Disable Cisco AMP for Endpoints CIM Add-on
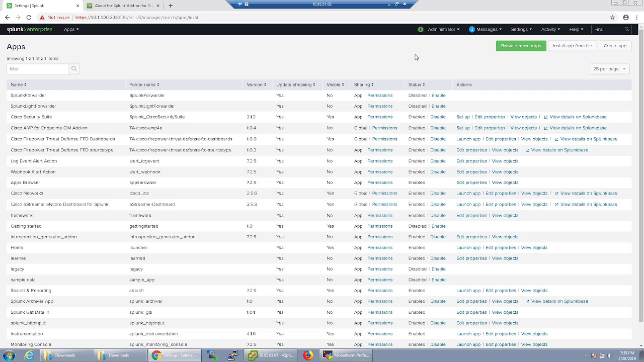 coord(438,128)
